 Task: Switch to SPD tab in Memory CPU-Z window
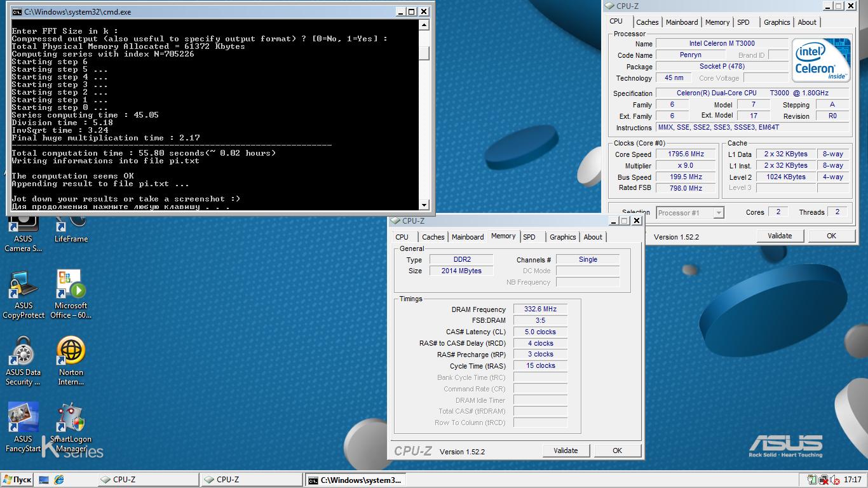529,237
